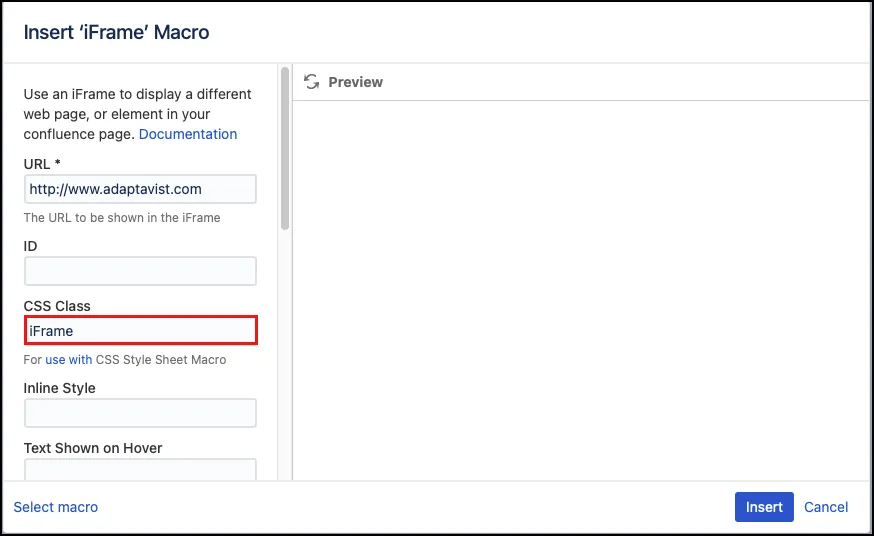Focus the ID text field
This screenshot has width=874, height=536.
(140, 271)
